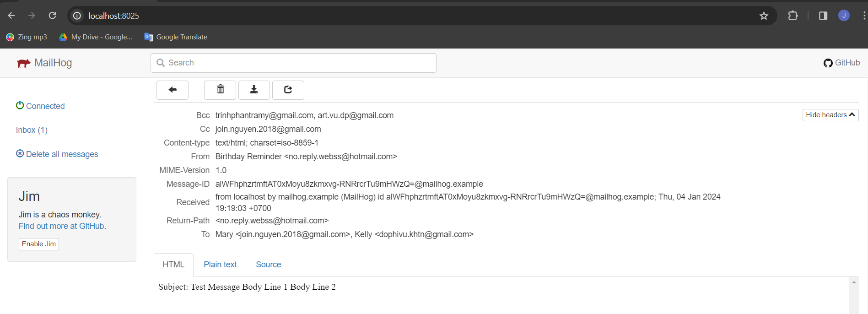Release the message using the share icon

288,90
